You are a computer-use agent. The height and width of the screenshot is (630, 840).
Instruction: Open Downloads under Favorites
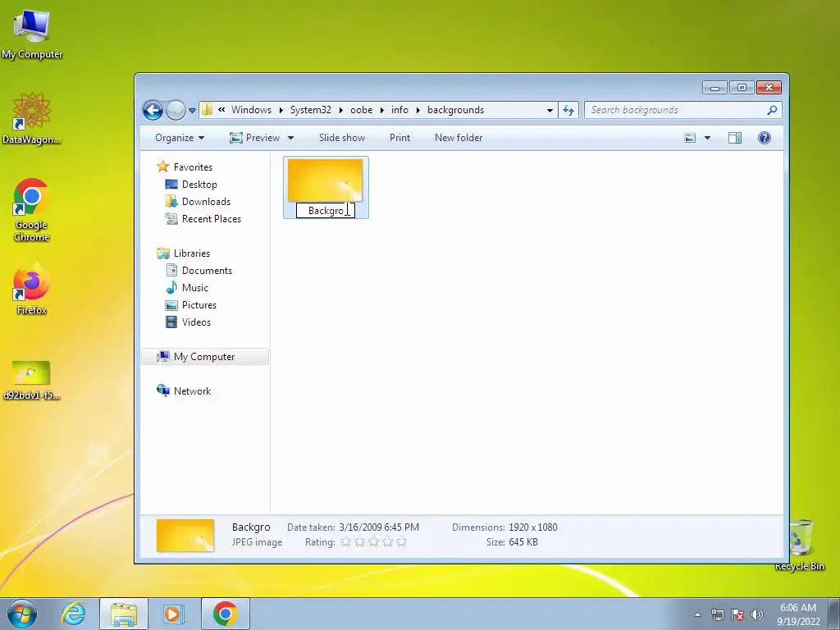tap(199, 202)
